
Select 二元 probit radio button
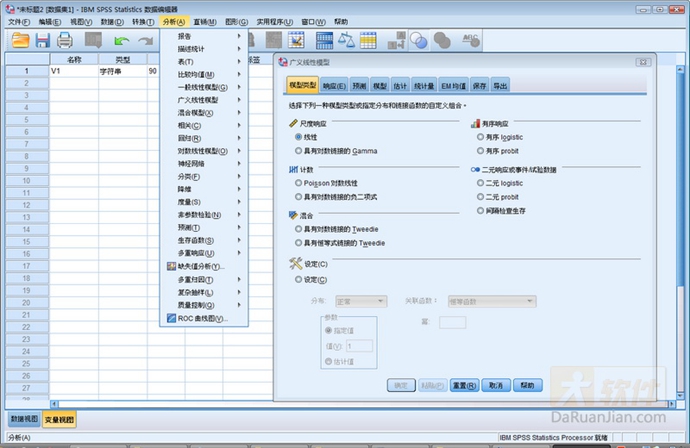point(480,197)
